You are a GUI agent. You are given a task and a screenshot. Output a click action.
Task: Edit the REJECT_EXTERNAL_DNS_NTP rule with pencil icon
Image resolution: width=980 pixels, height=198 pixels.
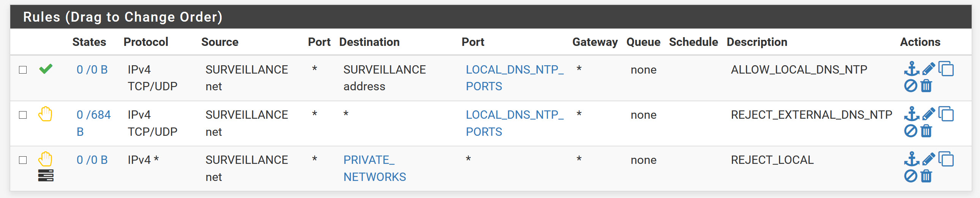928,114
